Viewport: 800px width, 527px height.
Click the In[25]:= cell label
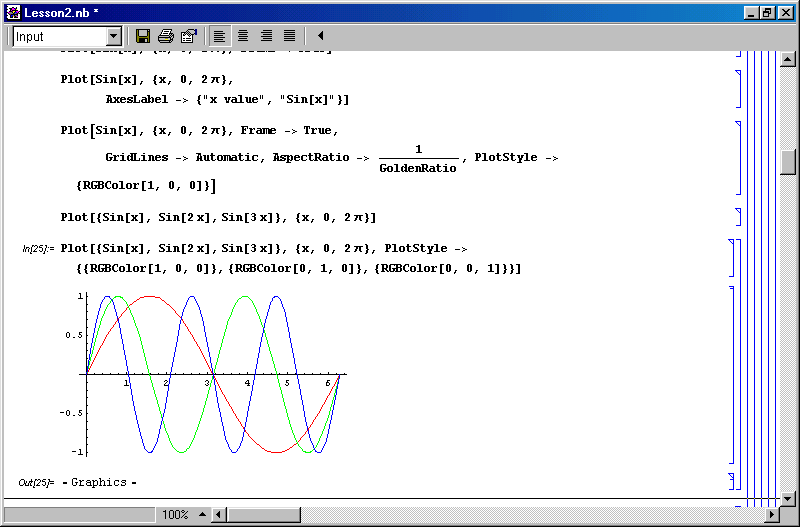click(x=38, y=249)
